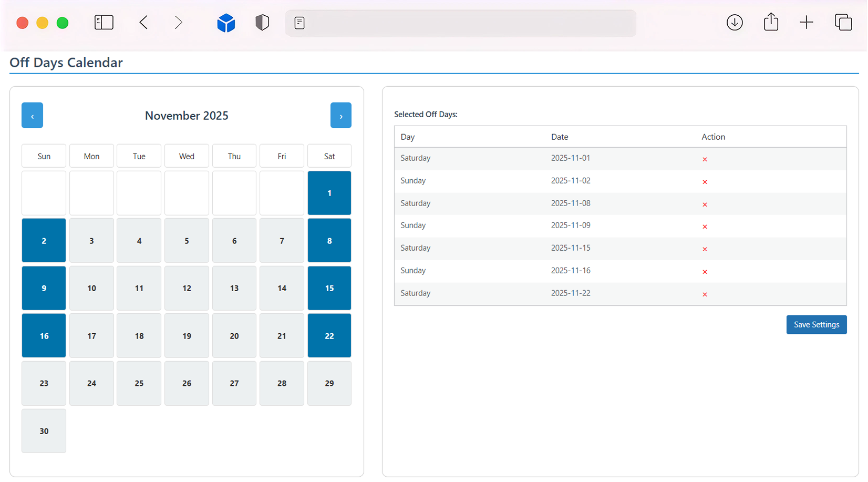Open the privacy shield icon
The image size is (868, 482).
(x=262, y=23)
